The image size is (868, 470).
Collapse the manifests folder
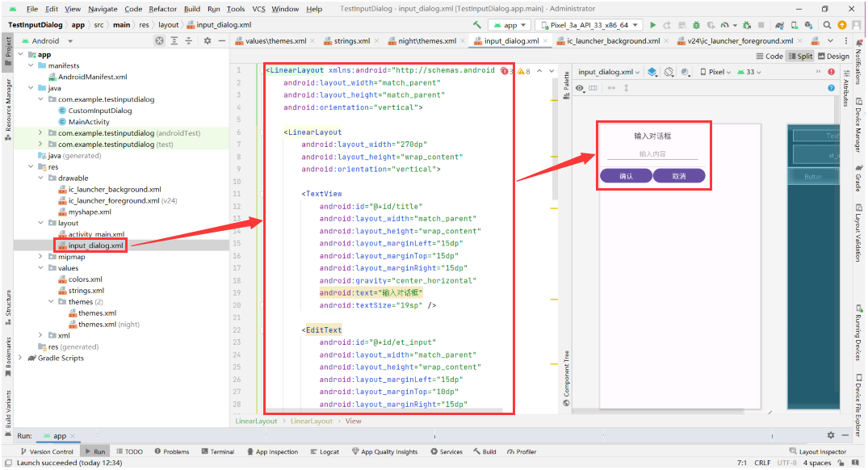(31, 65)
